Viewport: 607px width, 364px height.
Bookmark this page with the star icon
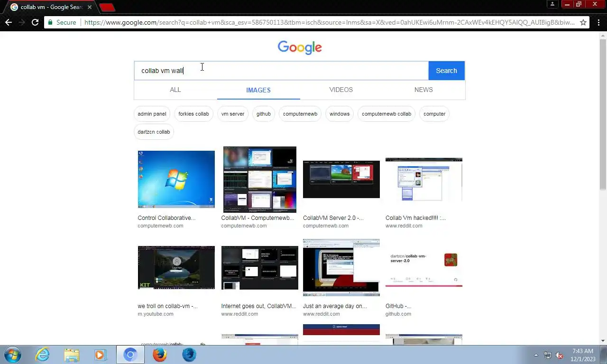pos(583,22)
